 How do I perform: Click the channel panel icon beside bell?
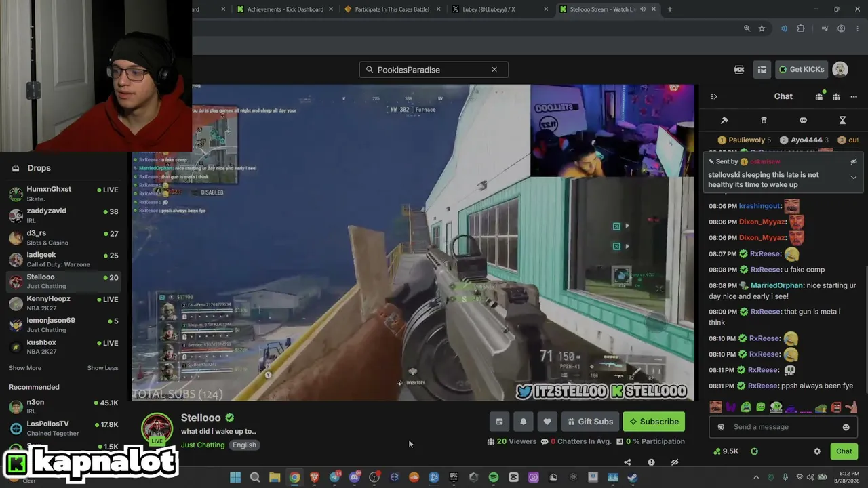tap(499, 422)
